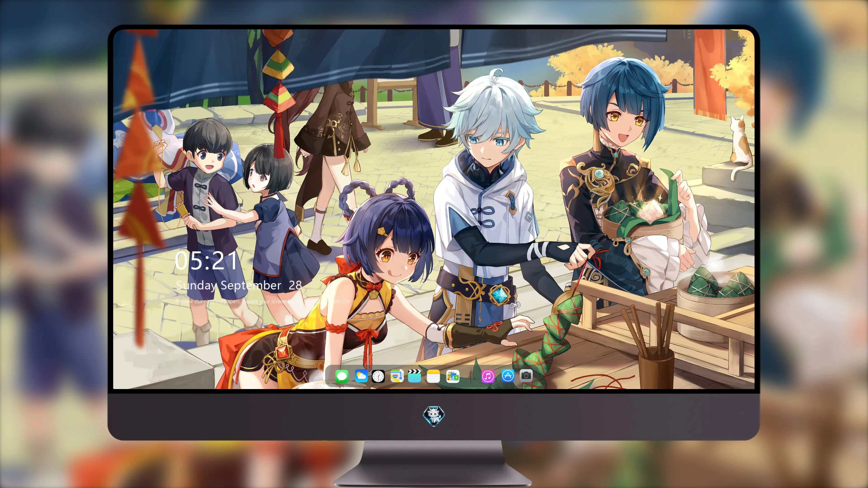The image size is (868, 488).
Task: Click the dragon logo on monitor chin
Action: coord(434,416)
